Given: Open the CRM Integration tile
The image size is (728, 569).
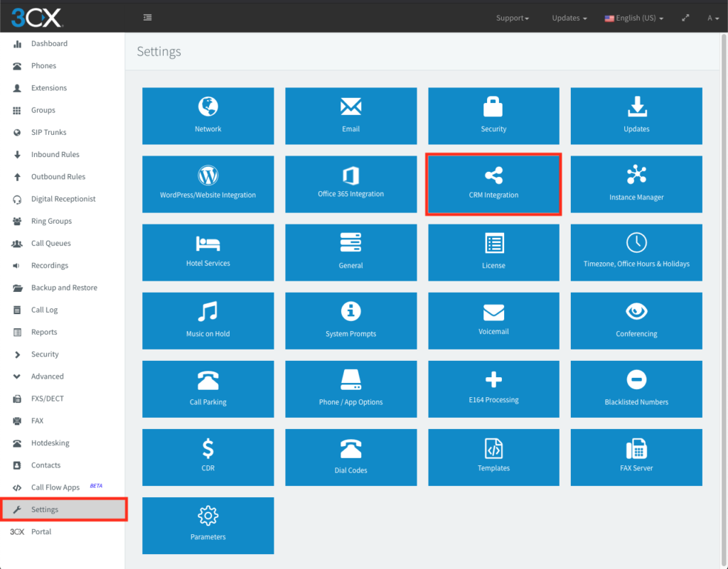Looking at the screenshot, I should tap(493, 184).
